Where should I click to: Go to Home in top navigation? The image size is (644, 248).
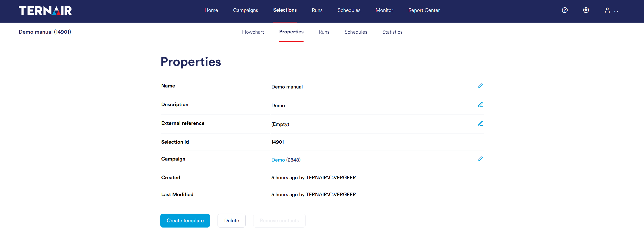[x=211, y=10]
